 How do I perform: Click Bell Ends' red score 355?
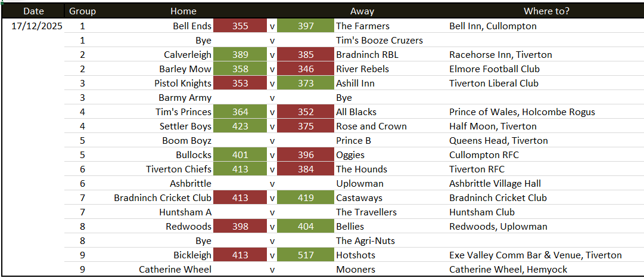pos(240,26)
